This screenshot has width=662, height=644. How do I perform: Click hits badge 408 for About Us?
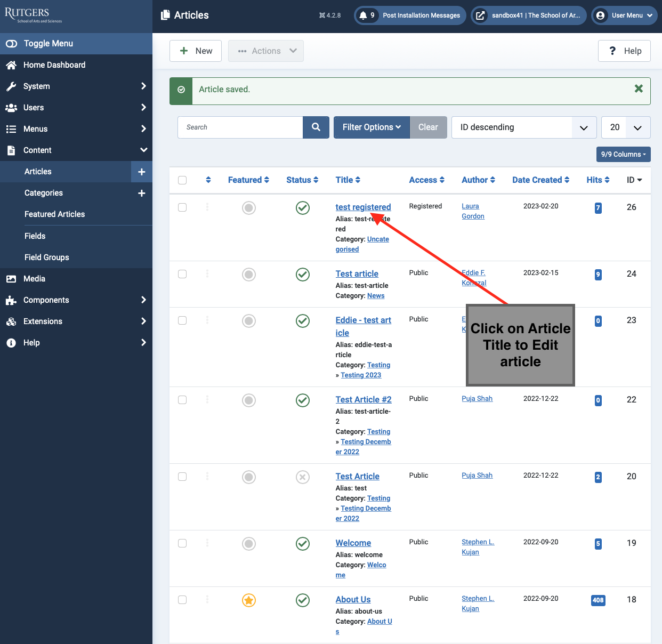pos(598,600)
